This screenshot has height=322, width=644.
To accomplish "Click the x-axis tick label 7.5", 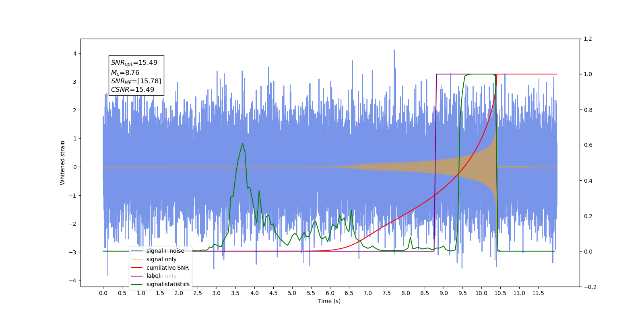I will pyautogui.click(x=387, y=293).
